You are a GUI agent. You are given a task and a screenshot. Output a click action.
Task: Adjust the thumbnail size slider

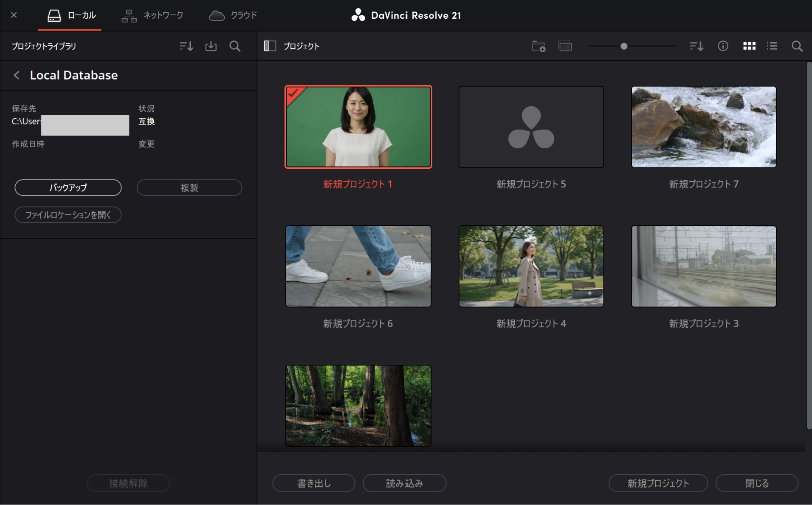pos(624,46)
